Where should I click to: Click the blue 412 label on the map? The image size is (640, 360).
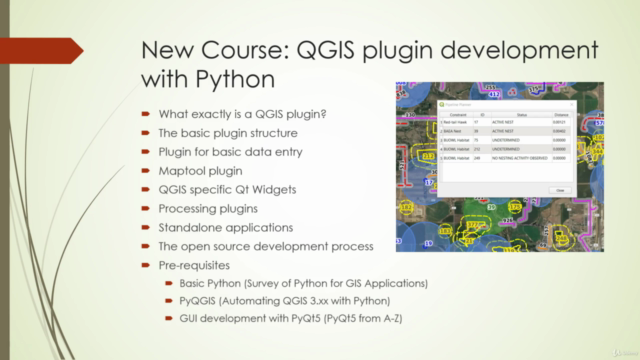[494, 94]
